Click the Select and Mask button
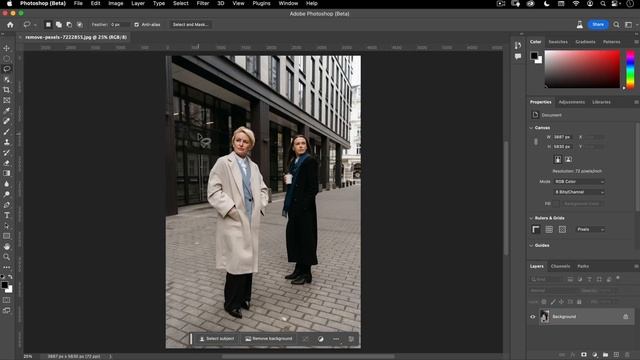 click(x=190, y=24)
